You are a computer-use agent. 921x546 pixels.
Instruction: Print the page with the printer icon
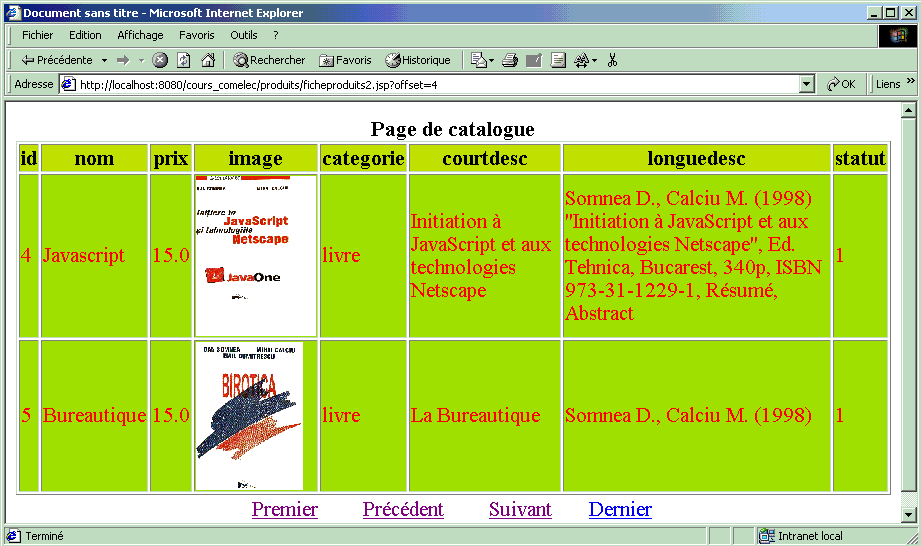click(510, 60)
